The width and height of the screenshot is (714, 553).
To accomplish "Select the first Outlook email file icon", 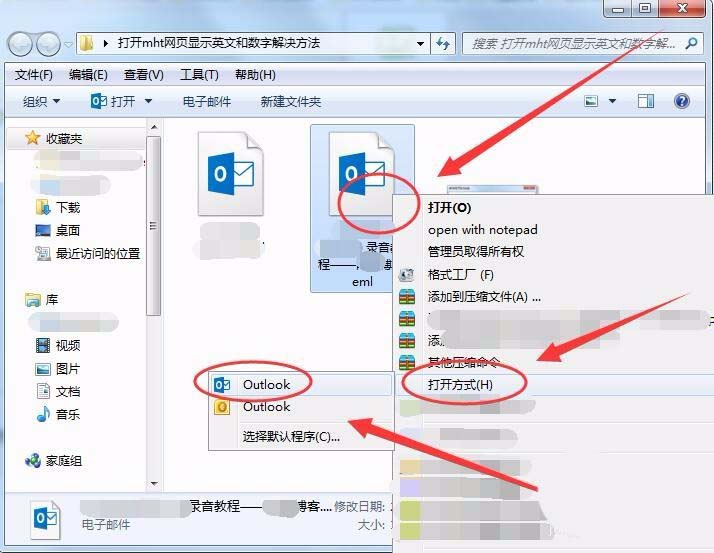I will click(232, 175).
